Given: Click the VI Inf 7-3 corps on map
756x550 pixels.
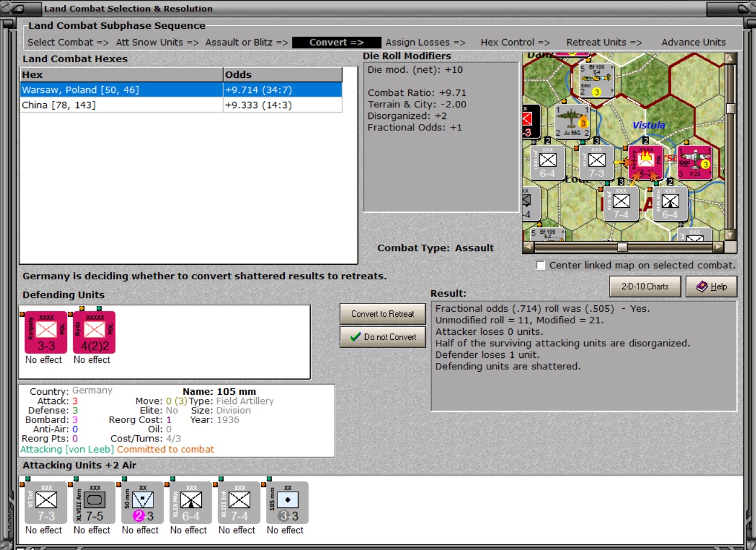Looking at the screenshot, I should click(596, 163).
